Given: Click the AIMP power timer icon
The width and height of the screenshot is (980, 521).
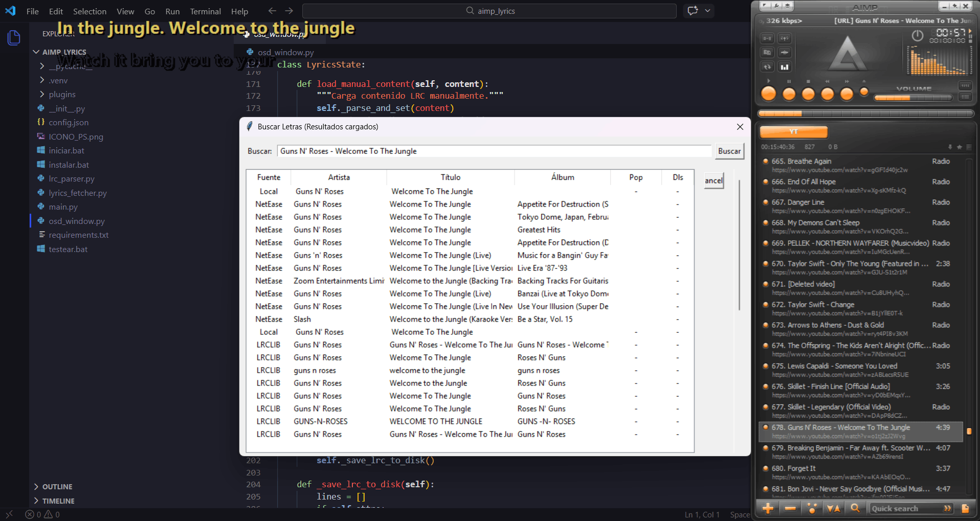Looking at the screenshot, I should coord(917,36).
